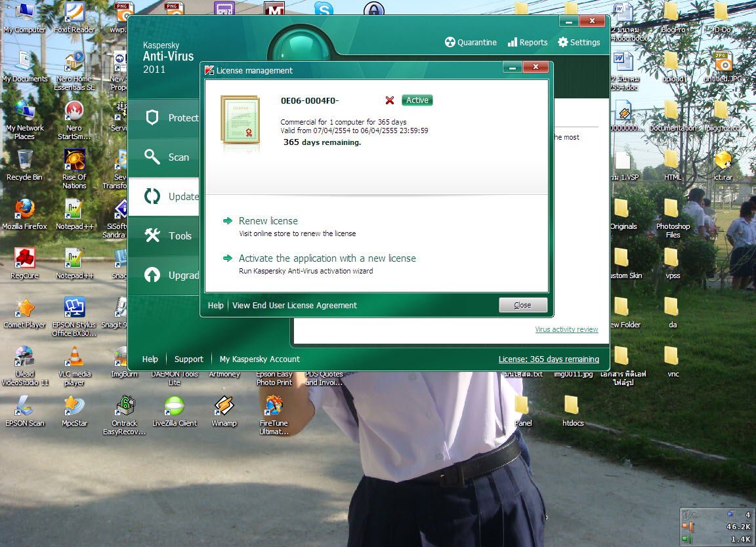Delete license key with red X icon
Screen dimensions: 756x547
390,100
